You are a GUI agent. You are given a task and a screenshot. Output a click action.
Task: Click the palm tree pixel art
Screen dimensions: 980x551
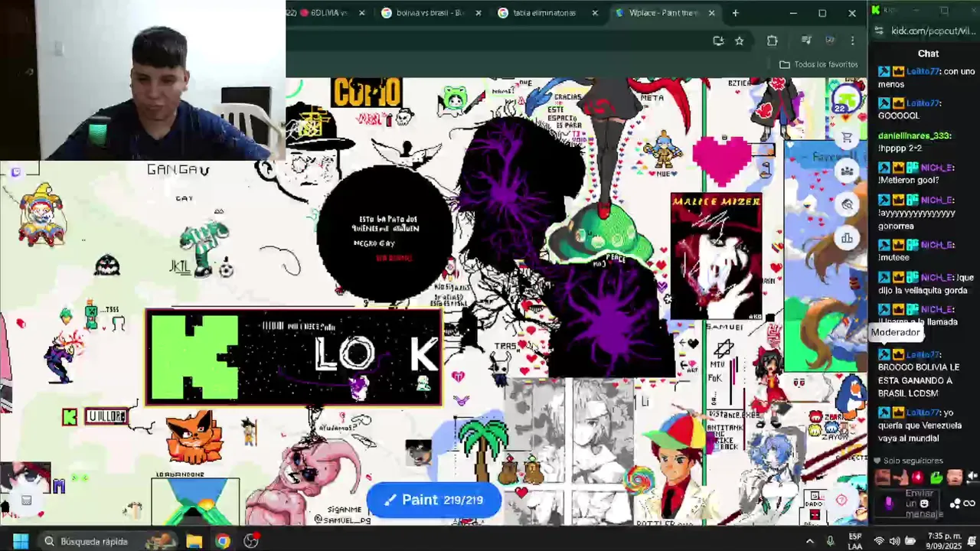(x=482, y=447)
